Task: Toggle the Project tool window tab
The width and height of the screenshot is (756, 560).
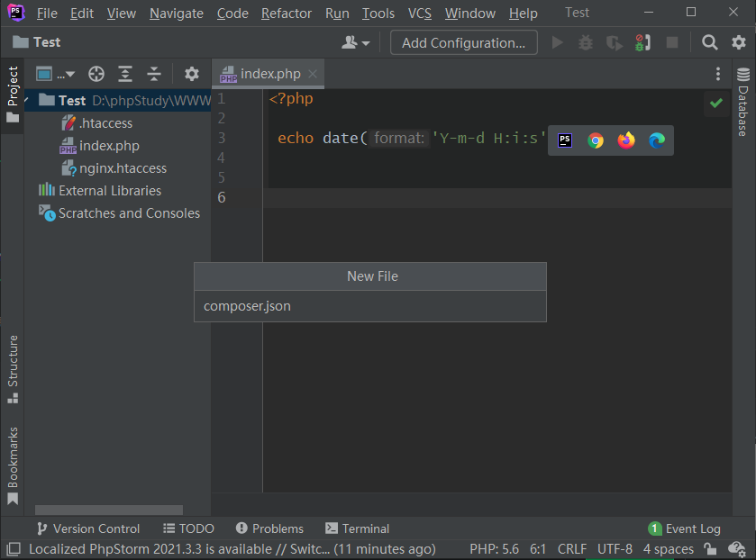Action: pyautogui.click(x=13, y=94)
